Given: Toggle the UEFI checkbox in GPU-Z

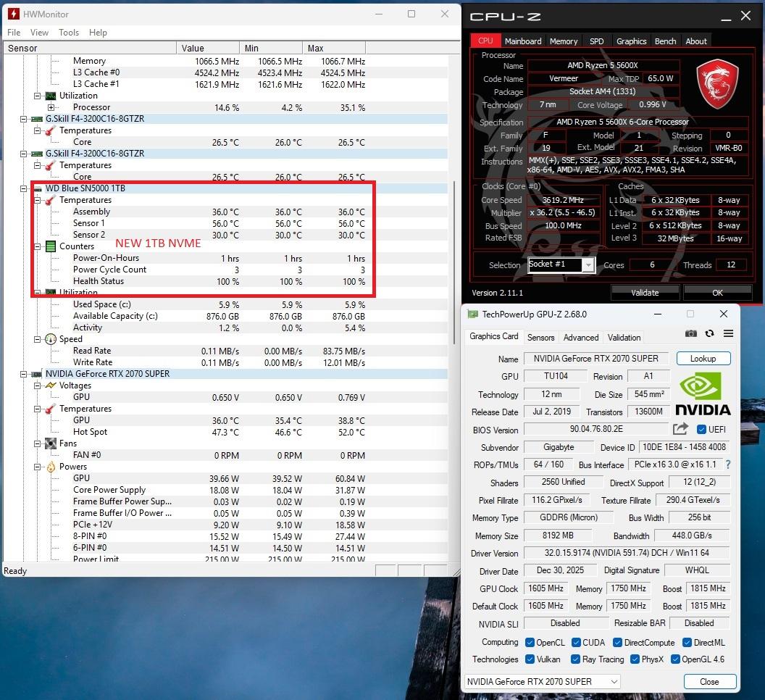Looking at the screenshot, I should click(701, 429).
